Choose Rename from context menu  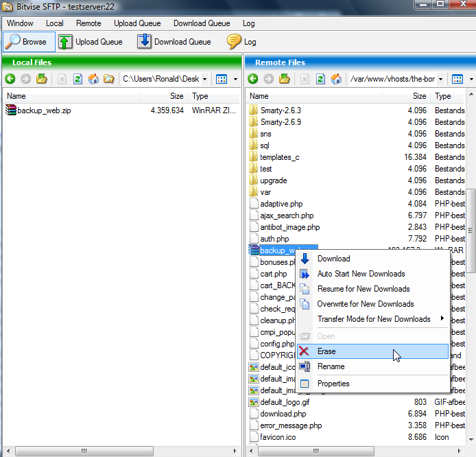click(x=372, y=366)
